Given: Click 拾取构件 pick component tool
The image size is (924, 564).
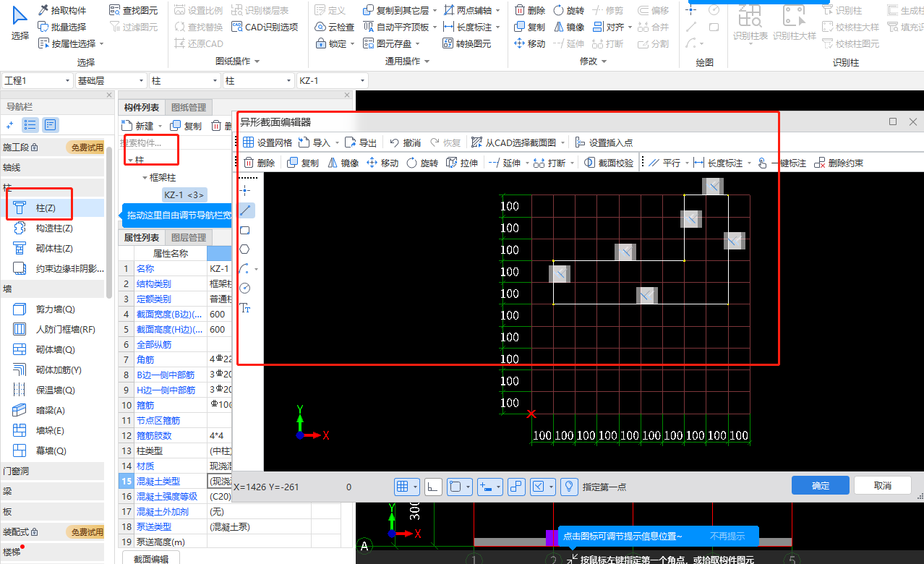Looking at the screenshot, I should [x=62, y=10].
